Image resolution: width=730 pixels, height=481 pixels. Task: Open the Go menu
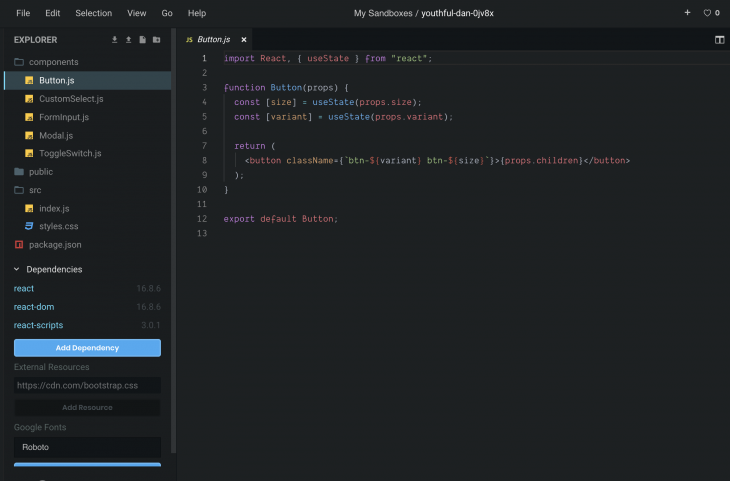click(x=167, y=13)
